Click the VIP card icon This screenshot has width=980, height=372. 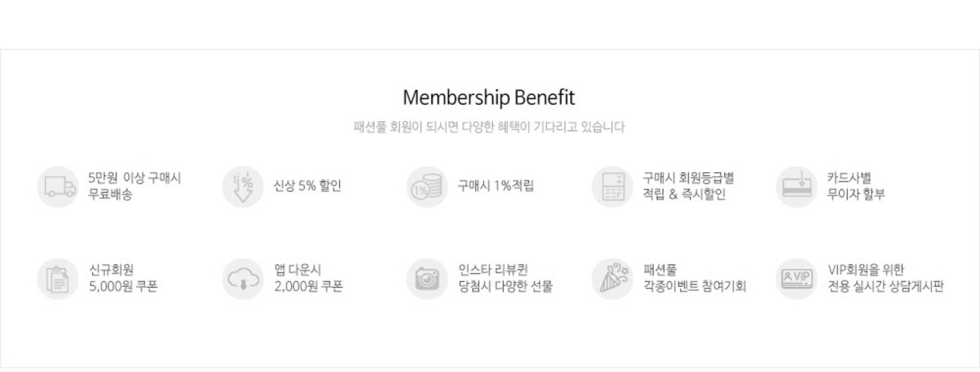797,279
